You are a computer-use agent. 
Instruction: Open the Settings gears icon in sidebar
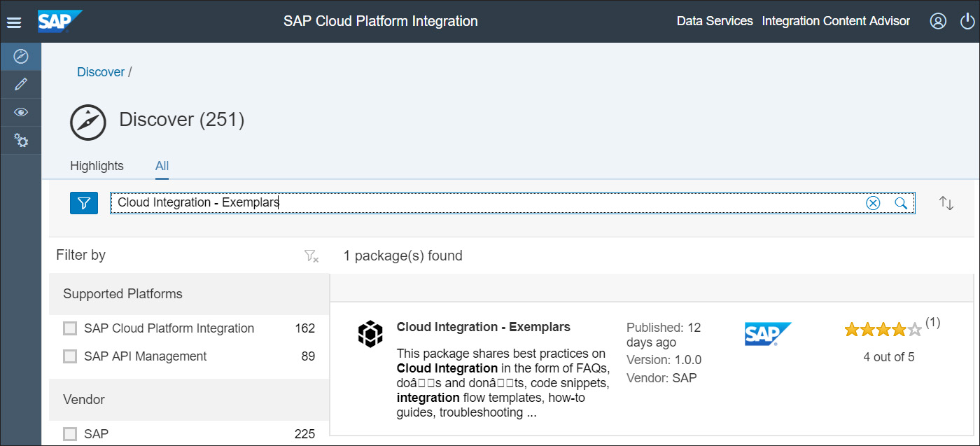point(21,141)
